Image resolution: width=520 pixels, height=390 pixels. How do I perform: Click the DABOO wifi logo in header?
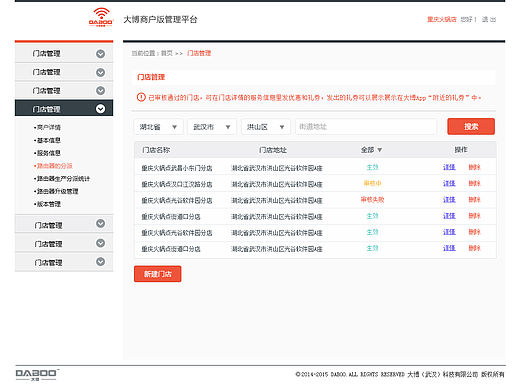coord(101,17)
